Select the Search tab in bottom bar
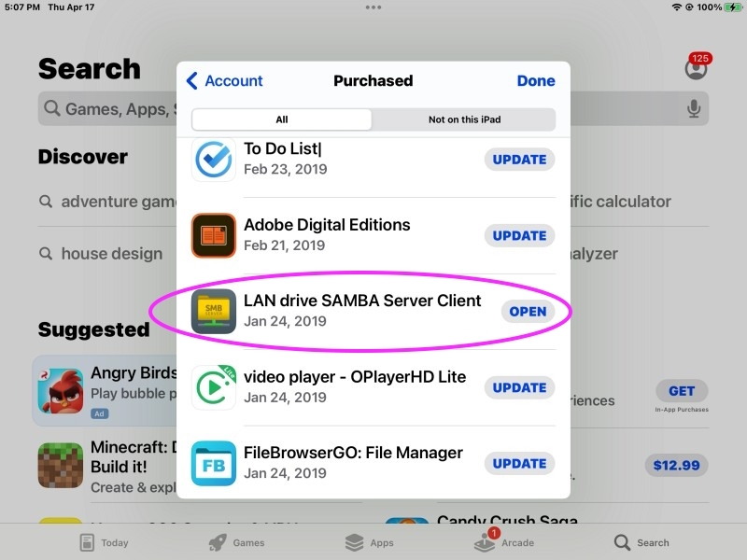Screen dimensions: 747x560 point(641,542)
